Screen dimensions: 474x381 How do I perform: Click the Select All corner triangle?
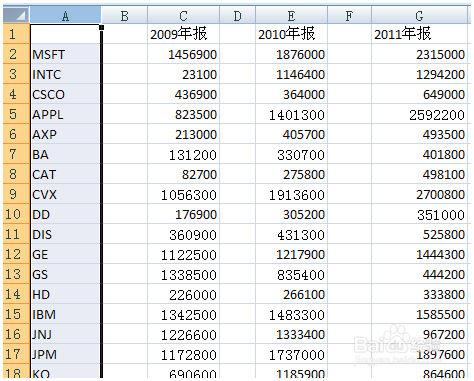point(16,15)
